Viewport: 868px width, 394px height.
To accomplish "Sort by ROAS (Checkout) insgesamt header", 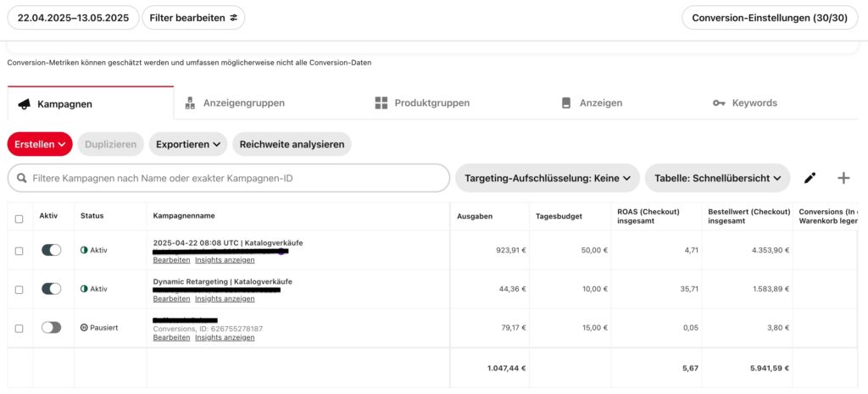I will click(x=648, y=216).
